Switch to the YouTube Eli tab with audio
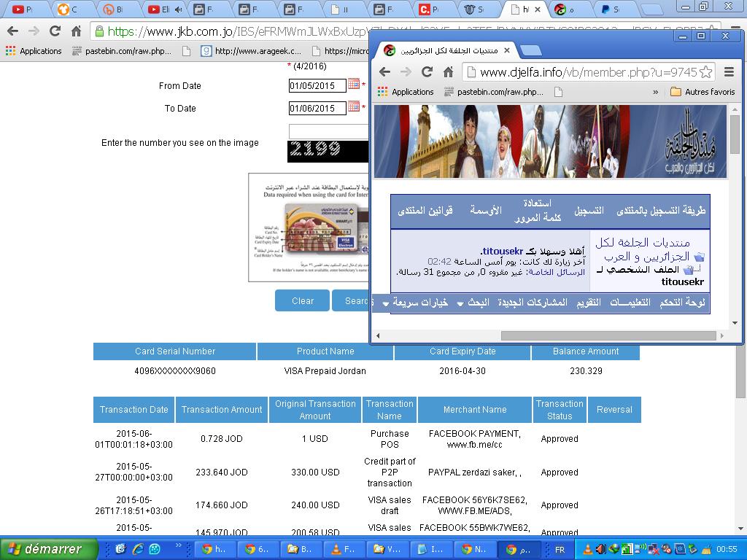The image size is (747, 560). click(x=166, y=9)
